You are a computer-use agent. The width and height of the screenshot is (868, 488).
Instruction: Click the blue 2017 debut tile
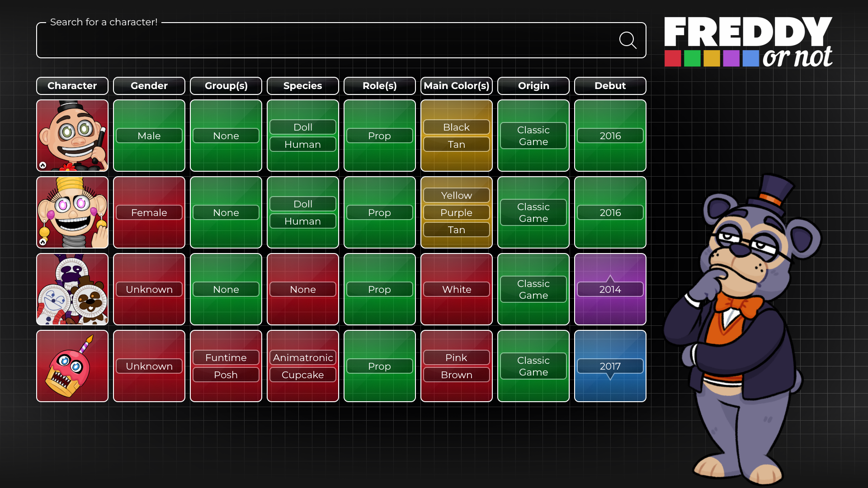coord(610,366)
